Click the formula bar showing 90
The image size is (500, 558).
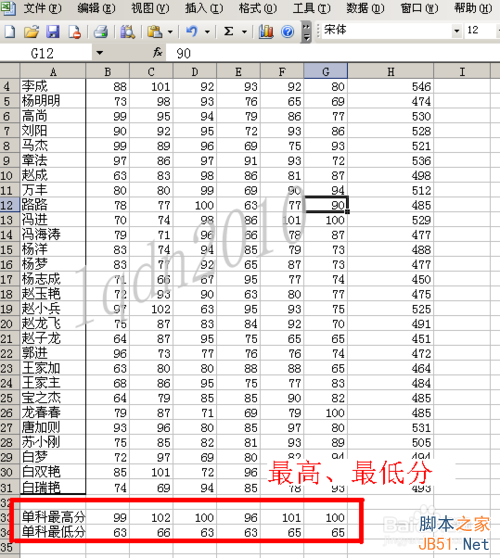click(333, 53)
